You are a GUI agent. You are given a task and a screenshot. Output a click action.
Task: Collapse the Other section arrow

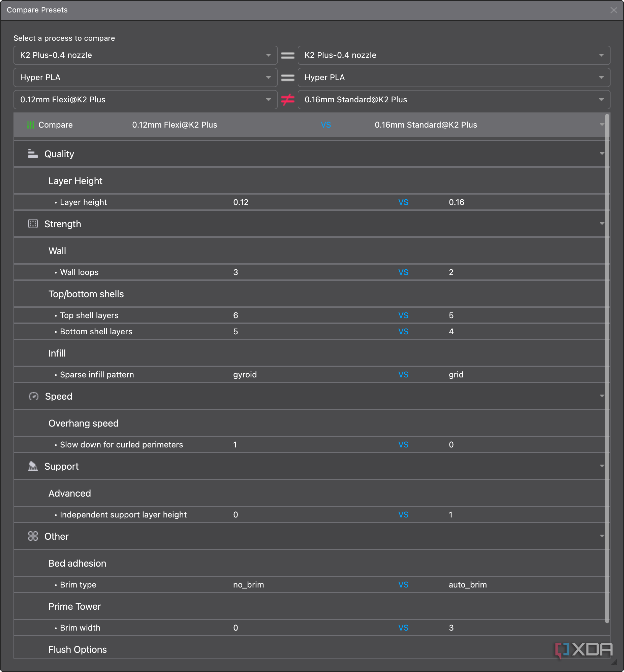(602, 536)
